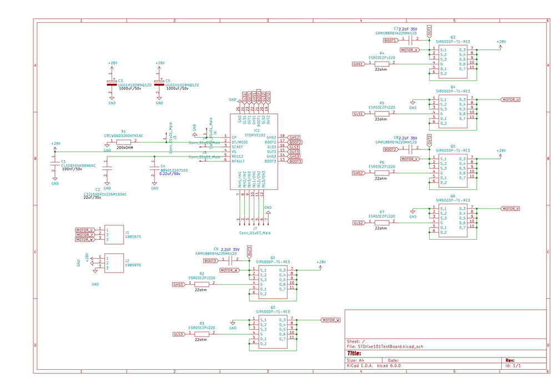This screenshot has height=392, width=554.
Task: Click the J7 Conn_01x07_Male label
Action: point(255,233)
